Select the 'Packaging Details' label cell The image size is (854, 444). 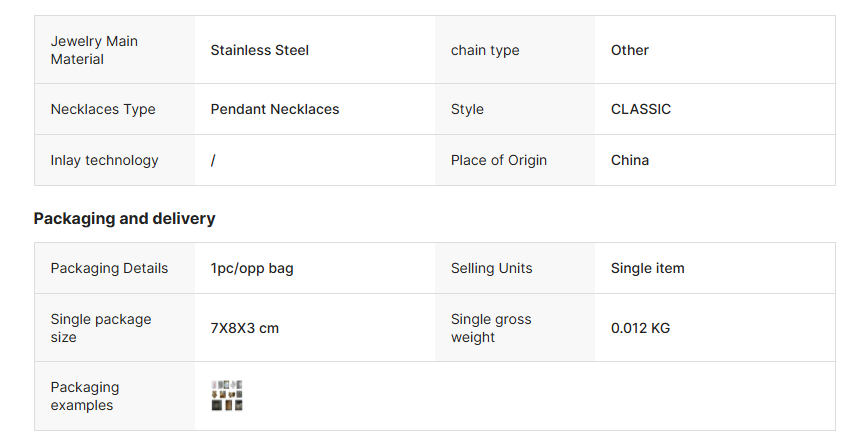point(109,268)
